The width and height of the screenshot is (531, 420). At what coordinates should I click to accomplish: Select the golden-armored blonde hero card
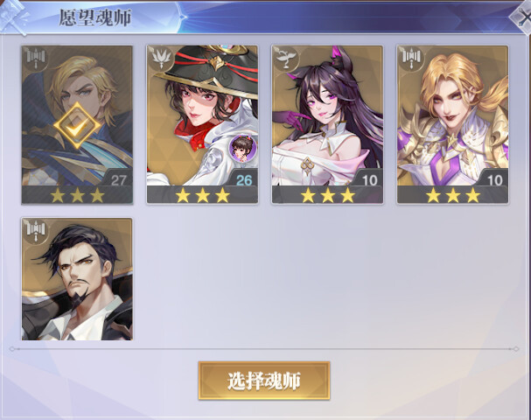(453, 124)
